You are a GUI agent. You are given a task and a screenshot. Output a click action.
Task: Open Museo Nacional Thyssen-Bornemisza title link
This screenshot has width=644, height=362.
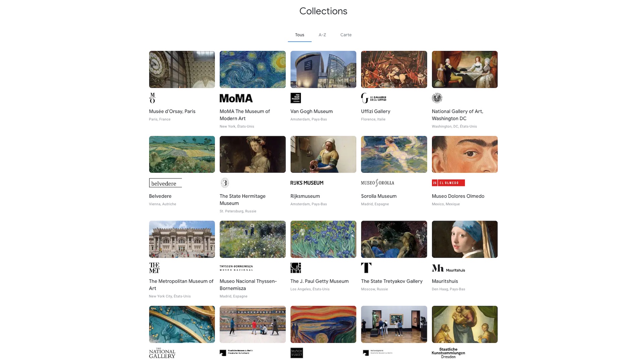(248, 285)
